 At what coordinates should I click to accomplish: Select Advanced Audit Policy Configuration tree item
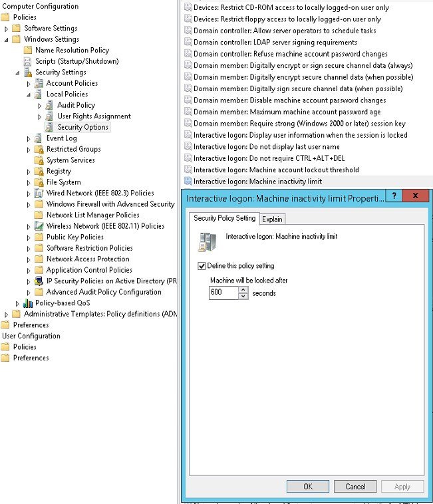click(x=104, y=292)
